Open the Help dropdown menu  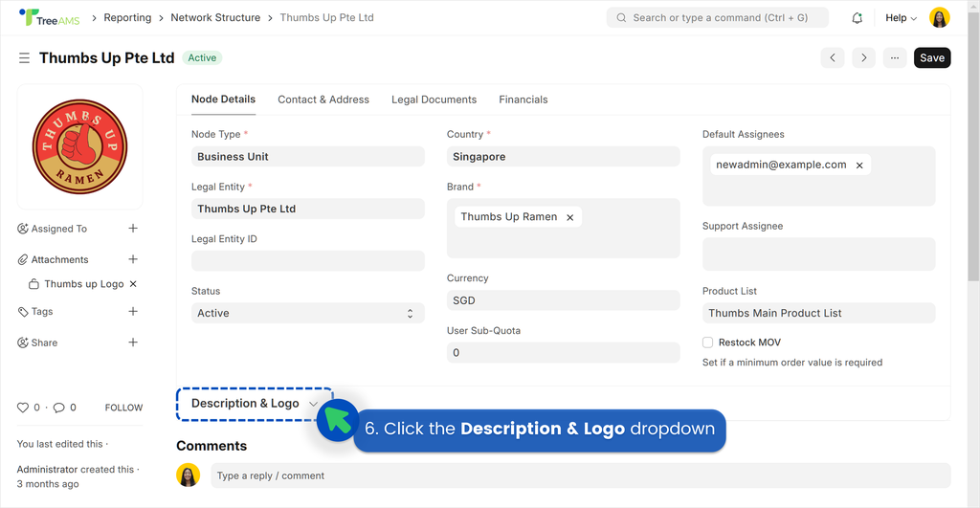pyautogui.click(x=901, y=17)
